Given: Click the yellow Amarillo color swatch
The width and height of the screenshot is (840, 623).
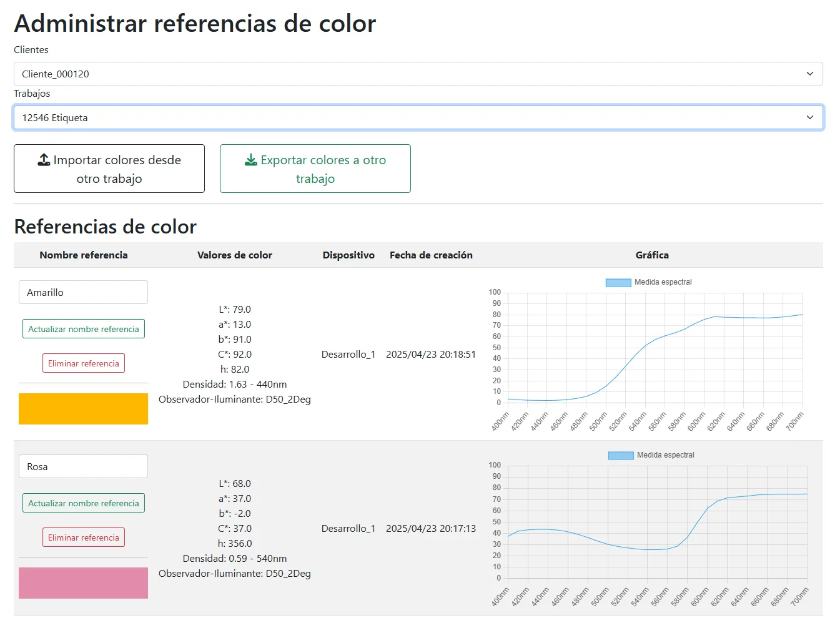Looking at the screenshot, I should (83, 409).
